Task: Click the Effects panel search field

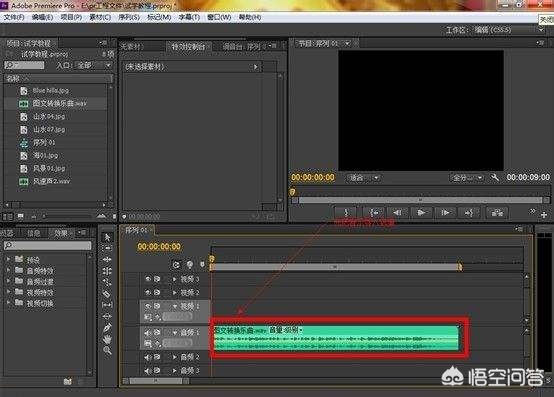Action: point(48,245)
